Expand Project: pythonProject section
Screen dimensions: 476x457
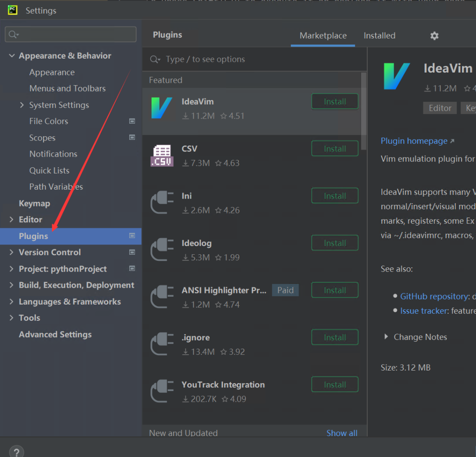pyautogui.click(x=12, y=269)
